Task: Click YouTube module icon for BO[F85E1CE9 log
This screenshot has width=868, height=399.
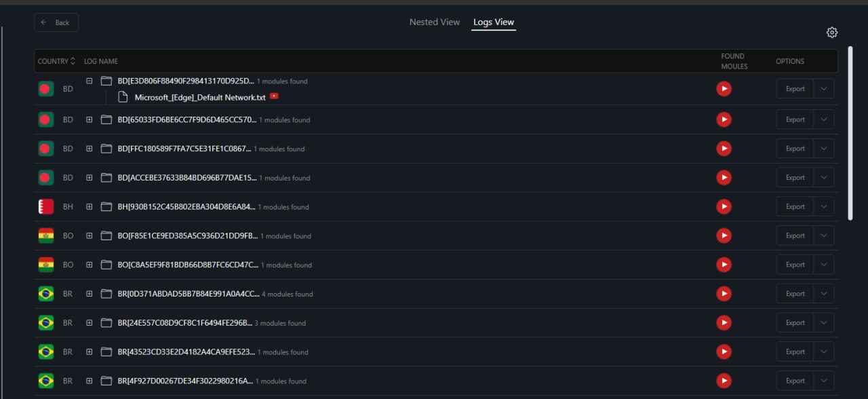Action: click(x=724, y=235)
